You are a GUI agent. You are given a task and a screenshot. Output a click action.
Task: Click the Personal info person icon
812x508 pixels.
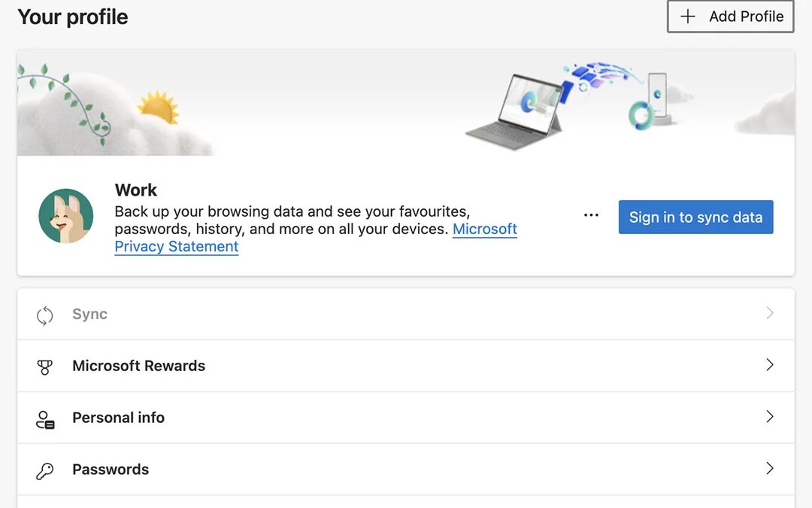pos(45,419)
